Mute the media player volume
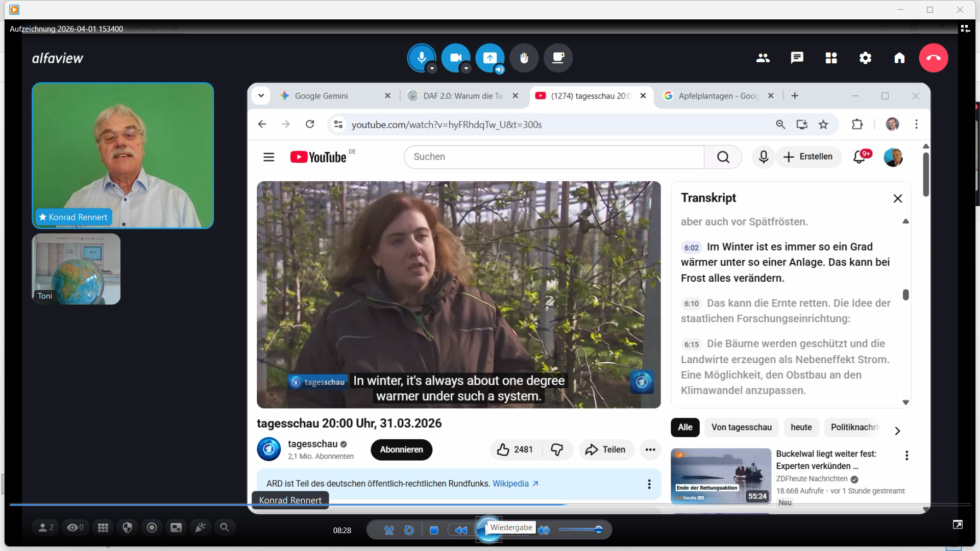 tap(545, 530)
